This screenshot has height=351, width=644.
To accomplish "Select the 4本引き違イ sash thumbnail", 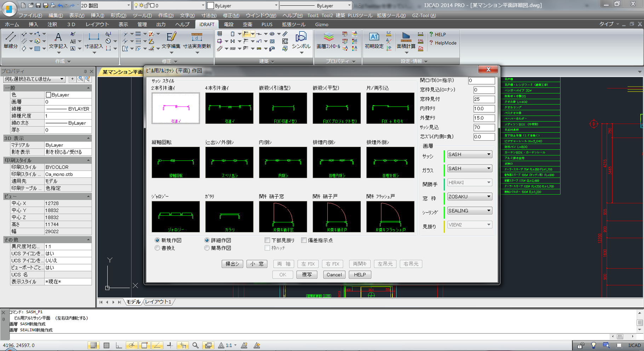I will [229, 108].
